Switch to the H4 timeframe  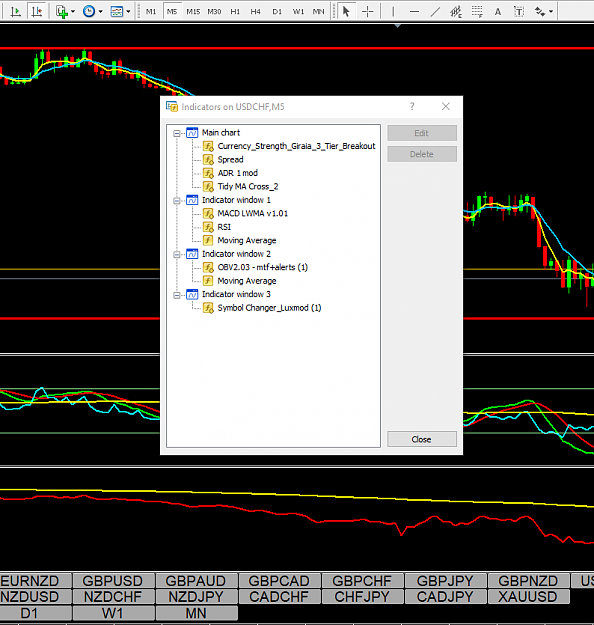pos(256,12)
